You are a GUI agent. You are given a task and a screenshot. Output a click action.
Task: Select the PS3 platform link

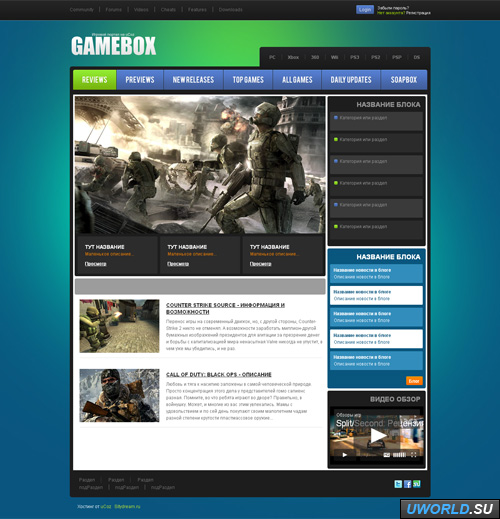coord(355,57)
